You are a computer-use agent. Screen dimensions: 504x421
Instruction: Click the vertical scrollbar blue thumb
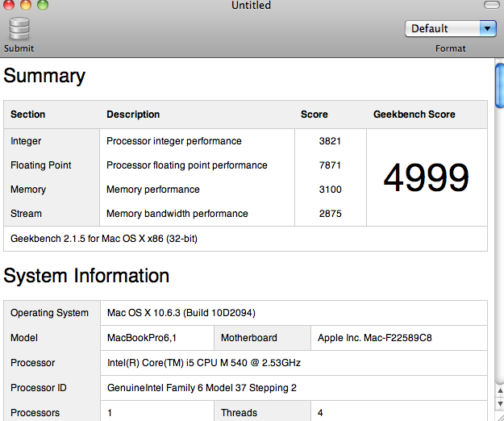500,85
